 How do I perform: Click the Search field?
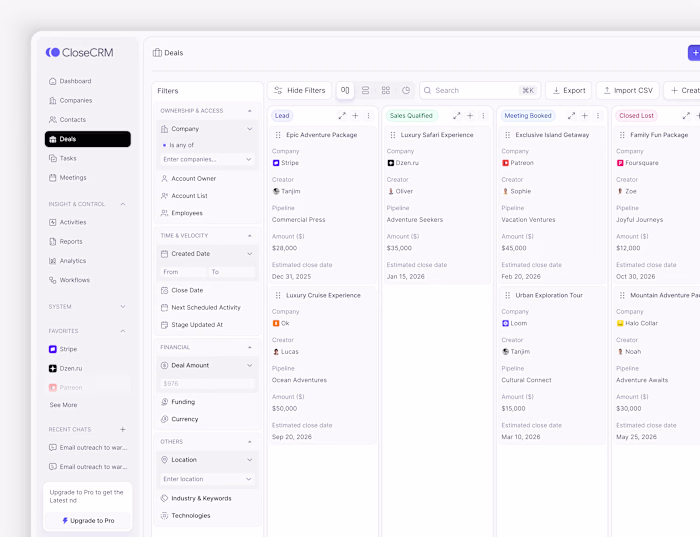[x=480, y=91]
